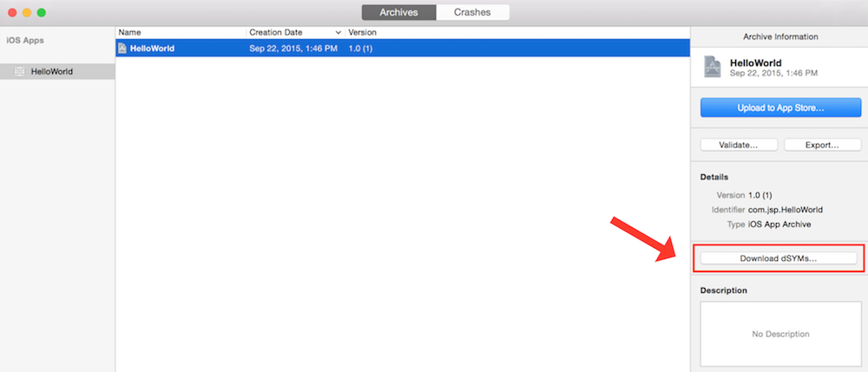Click the Export button
The image size is (868, 372).
tap(822, 145)
